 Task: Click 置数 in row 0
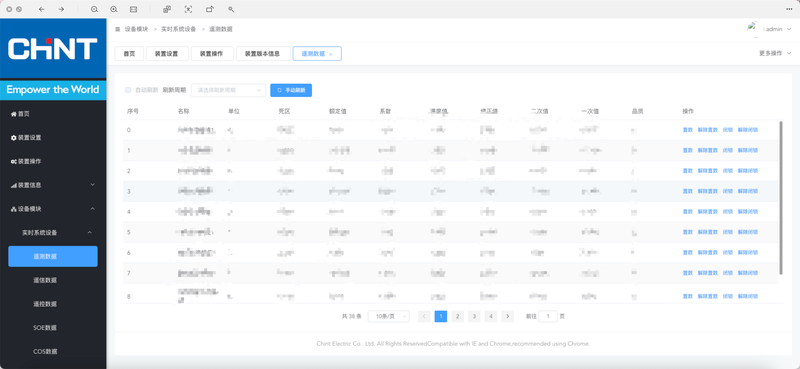(687, 130)
